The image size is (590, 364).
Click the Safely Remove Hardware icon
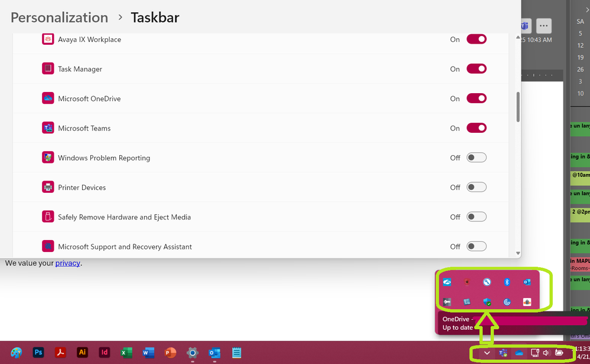tap(48, 217)
